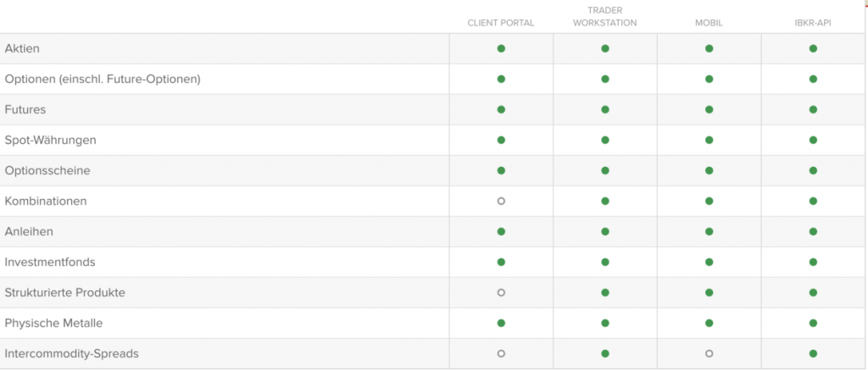This screenshot has height=370, width=868.
Task: Click the Intercommodity-Spreads row label
Action: [x=71, y=353]
